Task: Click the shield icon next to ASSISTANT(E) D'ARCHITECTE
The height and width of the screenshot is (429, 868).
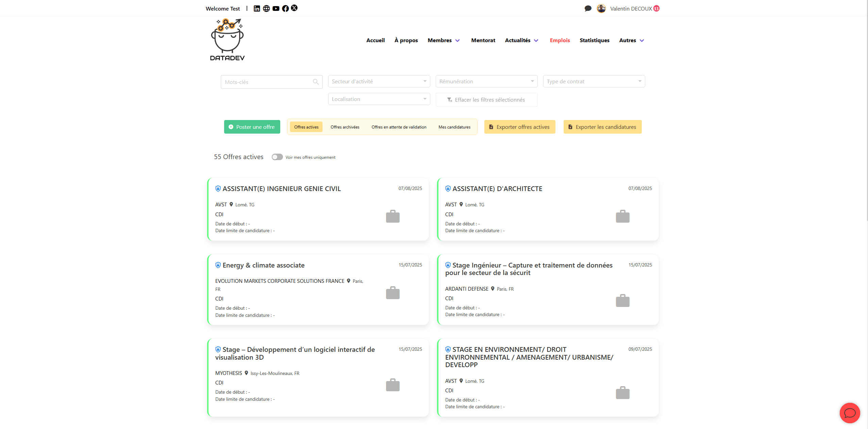Action: tap(448, 188)
